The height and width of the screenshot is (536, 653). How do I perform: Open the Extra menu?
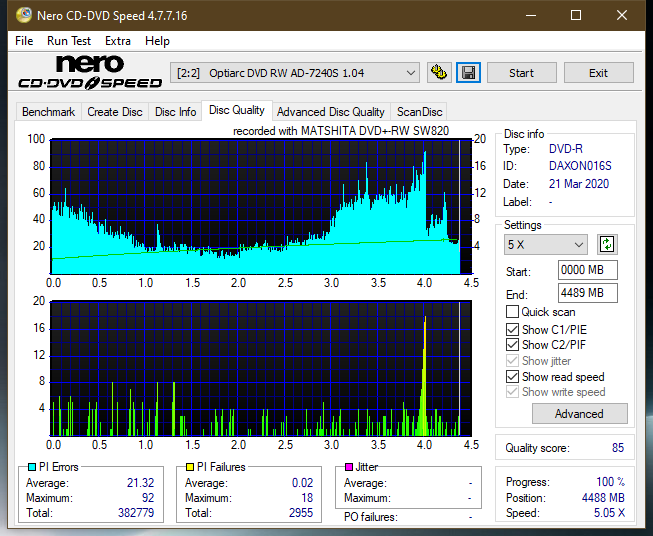click(x=118, y=41)
